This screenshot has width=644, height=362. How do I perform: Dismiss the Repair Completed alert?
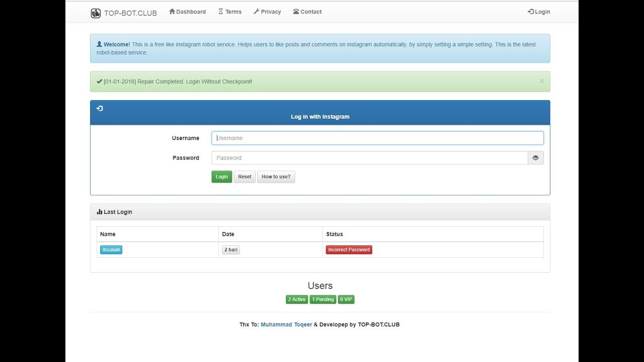(542, 81)
